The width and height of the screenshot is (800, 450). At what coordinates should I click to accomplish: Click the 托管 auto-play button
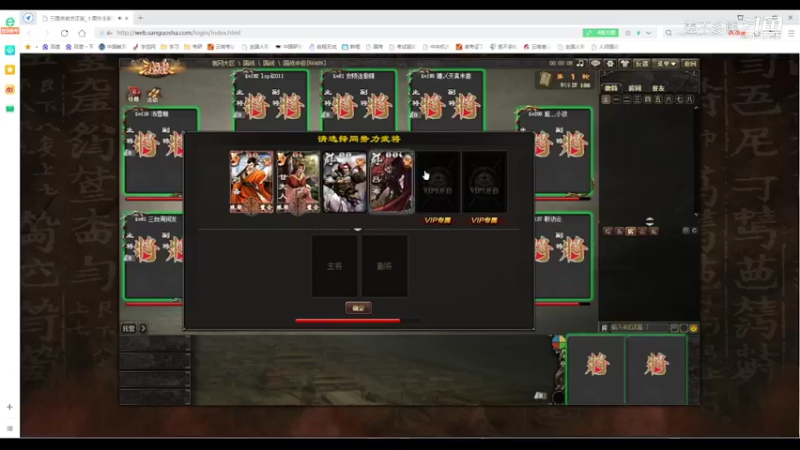tap(129, 328)
